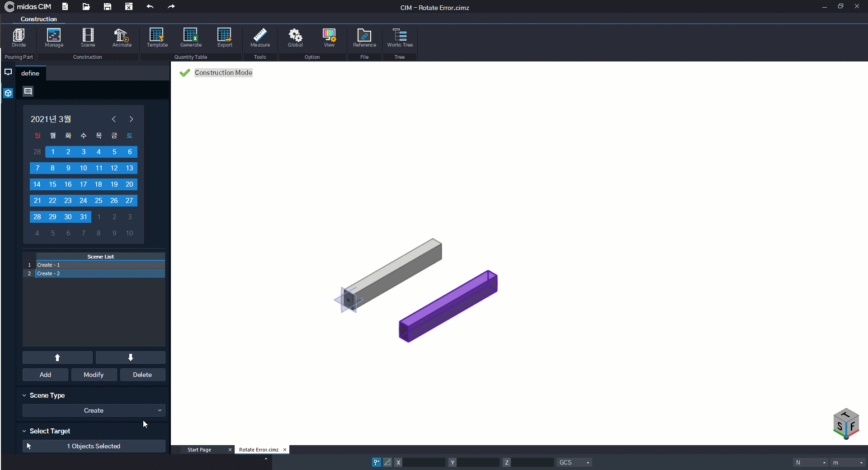Open the N force unit dropdown
This screenshot has width=868, height=470.
click(x=811, y=462)
